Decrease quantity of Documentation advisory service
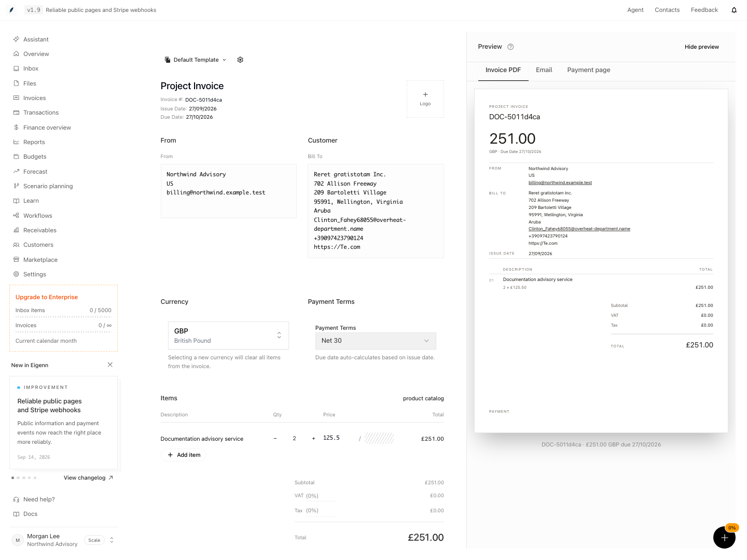The height and width of the screenshot is (560, 747). (275, 439)
